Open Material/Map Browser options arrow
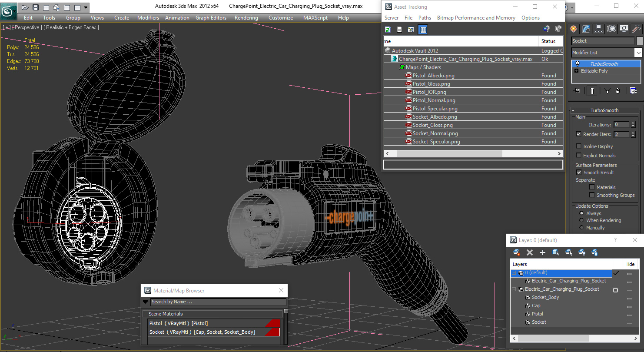Image resolution: width=644 pixels, height=352 pixels. (146, 302)
